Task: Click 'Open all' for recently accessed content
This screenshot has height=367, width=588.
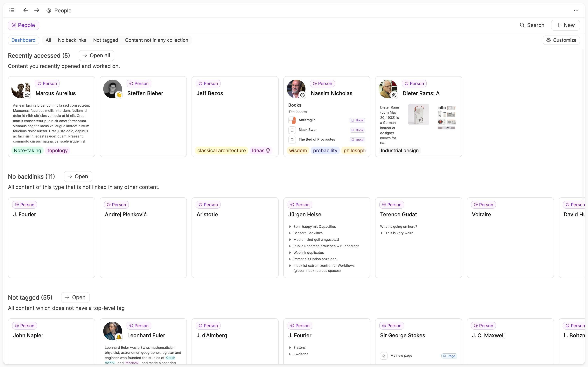Action: click(x=96, y=55)
